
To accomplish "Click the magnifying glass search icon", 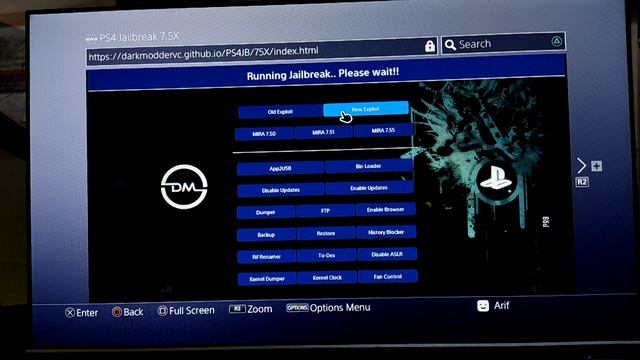I will point(450,45).
